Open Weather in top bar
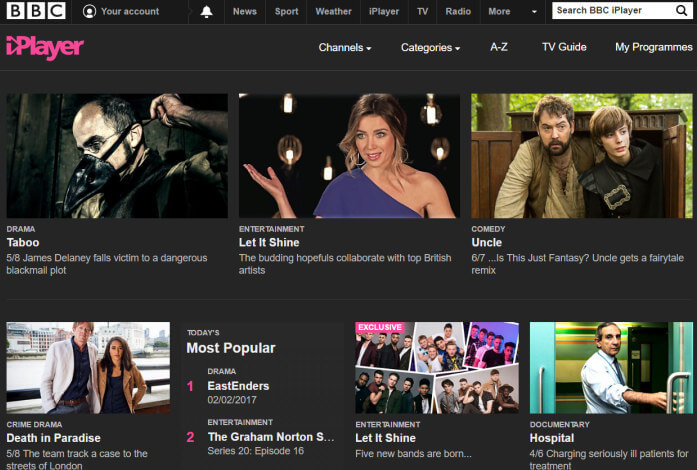 click(x=333, y=11)
